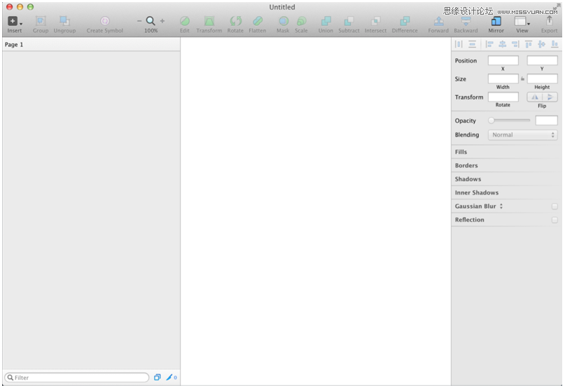Align objects to horizontal center
Viewport: 565px width, 392px height.
502,44
